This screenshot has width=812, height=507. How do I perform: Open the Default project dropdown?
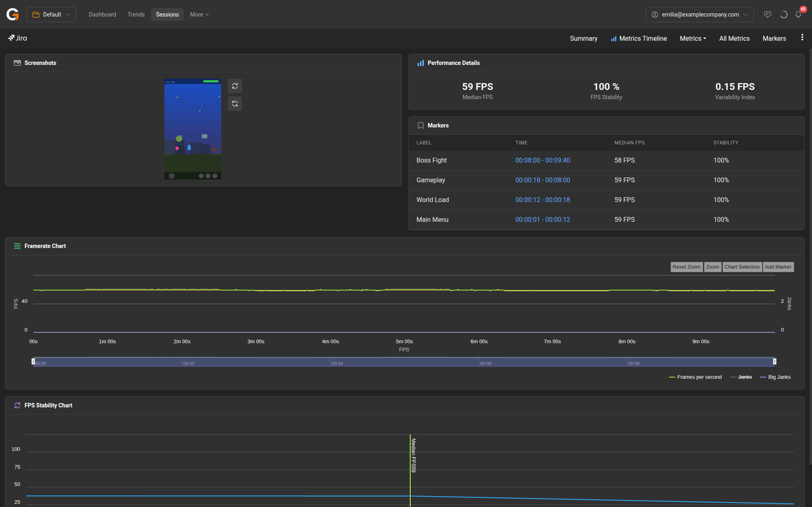click(x=51, y=15)
